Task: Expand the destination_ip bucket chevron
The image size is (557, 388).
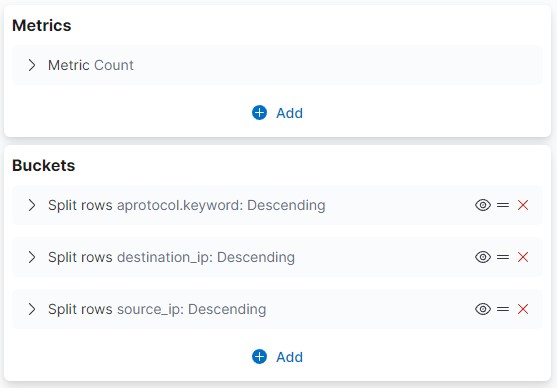Action: click(32, 257)
